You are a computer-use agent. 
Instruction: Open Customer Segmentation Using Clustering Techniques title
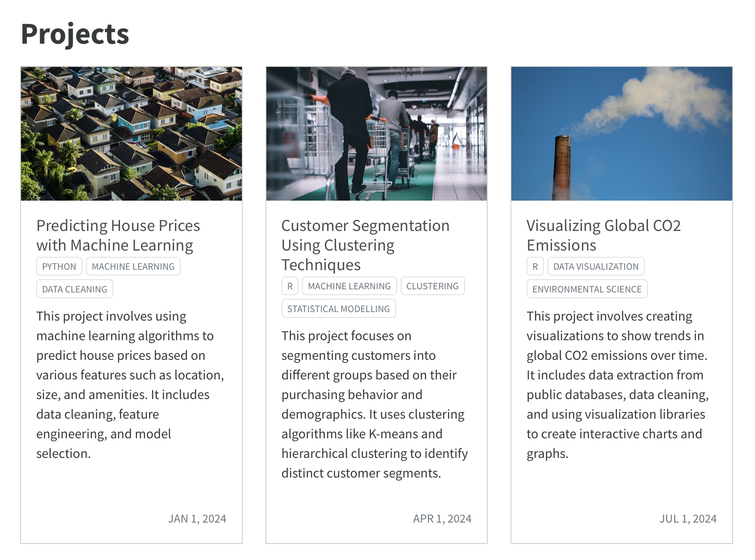(x=365, y=245)
